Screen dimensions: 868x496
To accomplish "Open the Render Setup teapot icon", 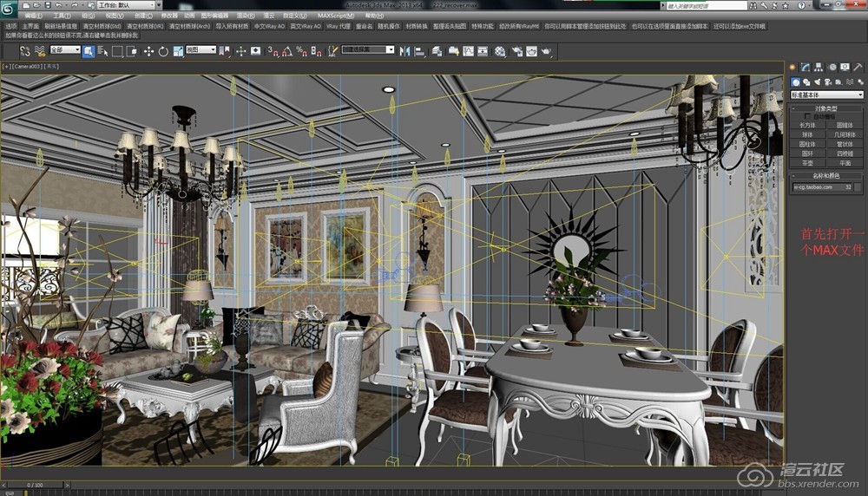I will pos(517,51).
